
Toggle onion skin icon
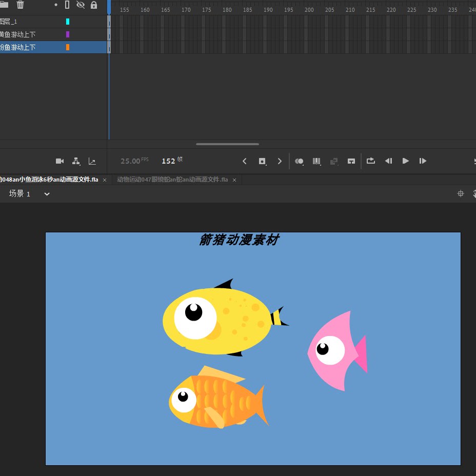coord(299,161)
